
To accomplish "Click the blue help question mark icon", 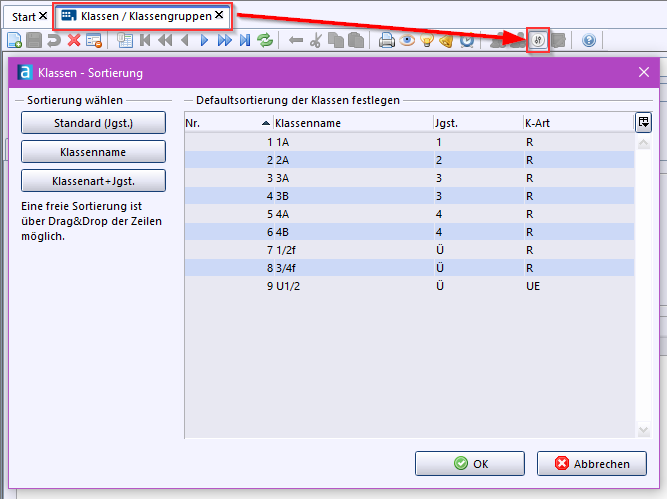I will tap(589, 40).
